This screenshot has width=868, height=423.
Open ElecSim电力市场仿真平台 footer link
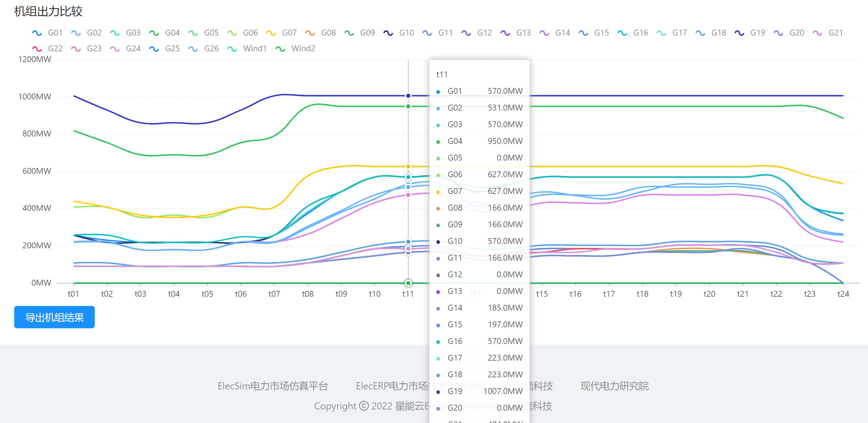(273, 386)
